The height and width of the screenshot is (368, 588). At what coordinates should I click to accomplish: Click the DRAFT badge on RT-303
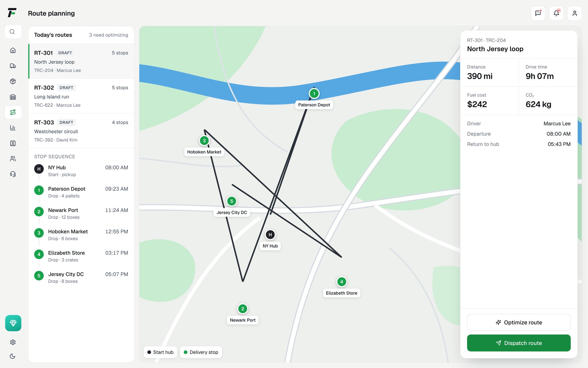pos(66,122)
